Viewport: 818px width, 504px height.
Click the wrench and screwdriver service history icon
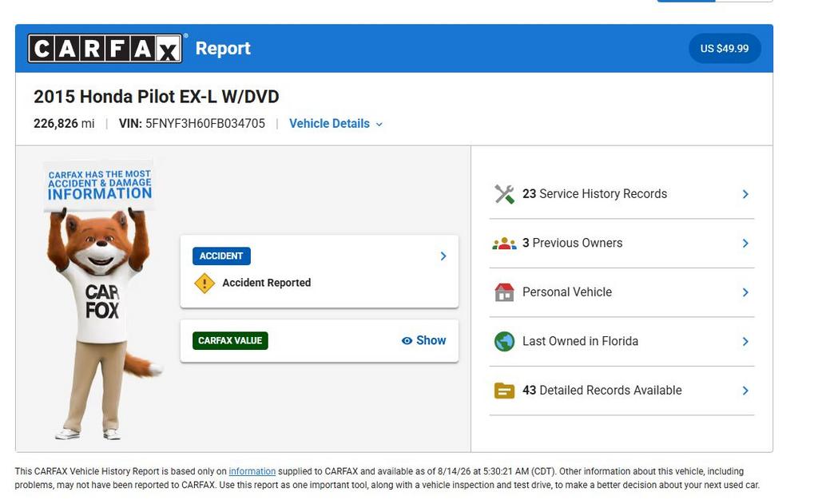[504, 194]
